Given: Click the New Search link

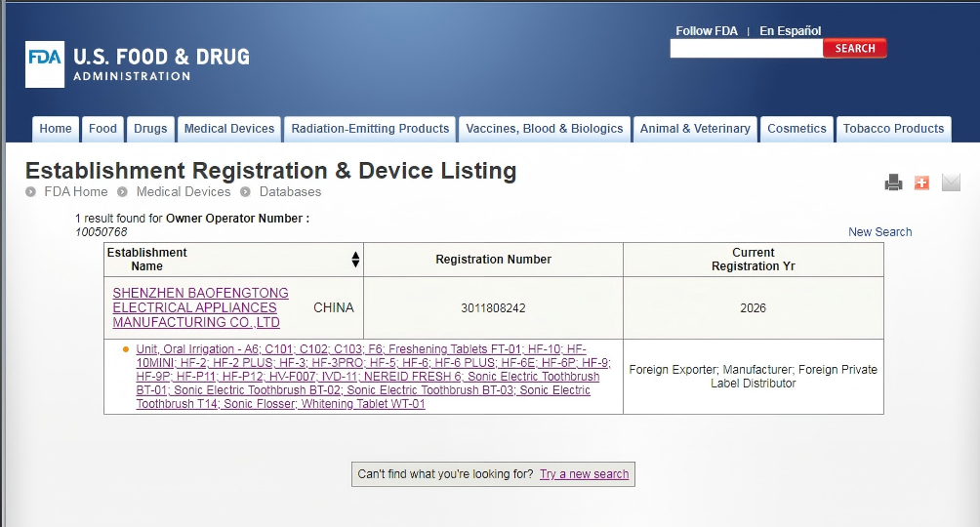Looking at the screenshot, I should (x=879, y=232).
